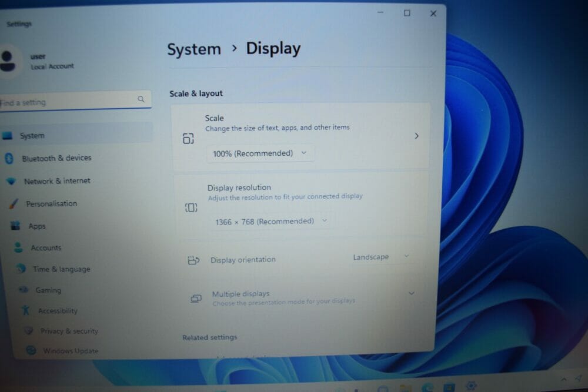Click 'Adjust the resolution to fit your connected display'
Image resolution: width=588 pixels, height=392 pixels.
pos(285,197)
